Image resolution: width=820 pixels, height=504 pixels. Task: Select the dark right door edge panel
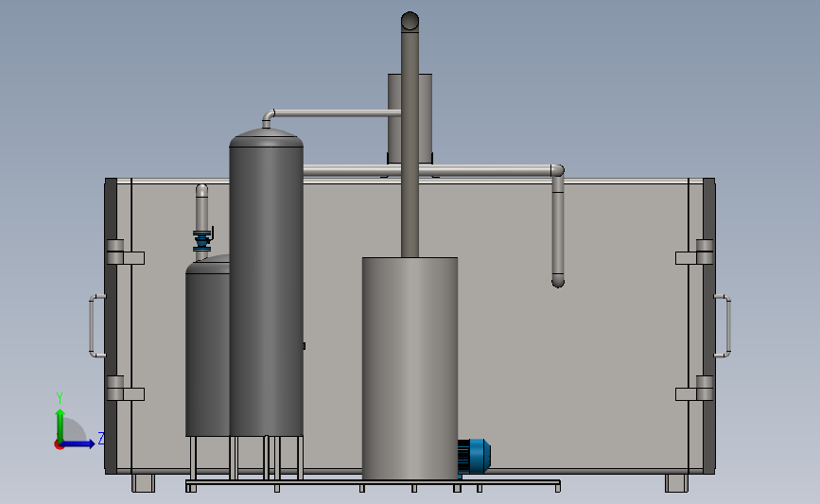point(708,326)
